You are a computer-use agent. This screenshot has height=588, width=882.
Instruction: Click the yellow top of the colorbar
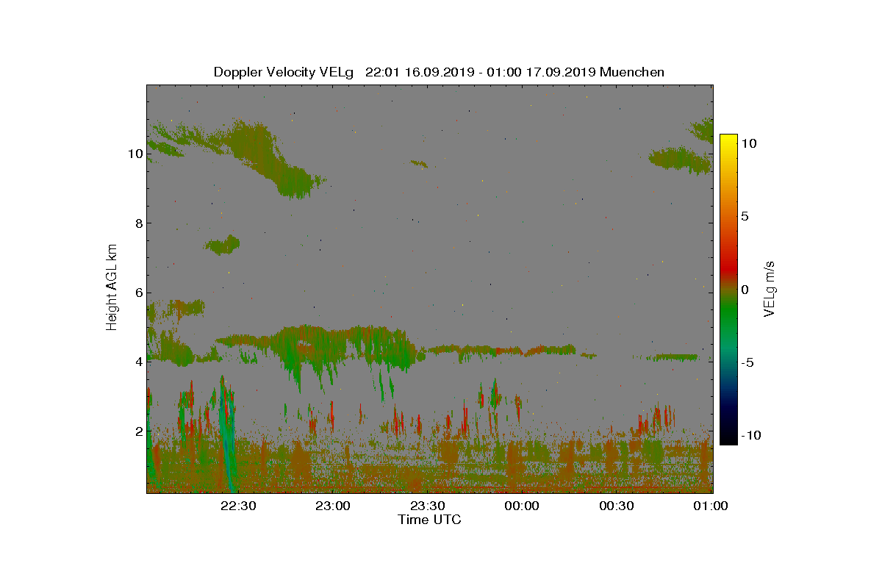point(728,140)
